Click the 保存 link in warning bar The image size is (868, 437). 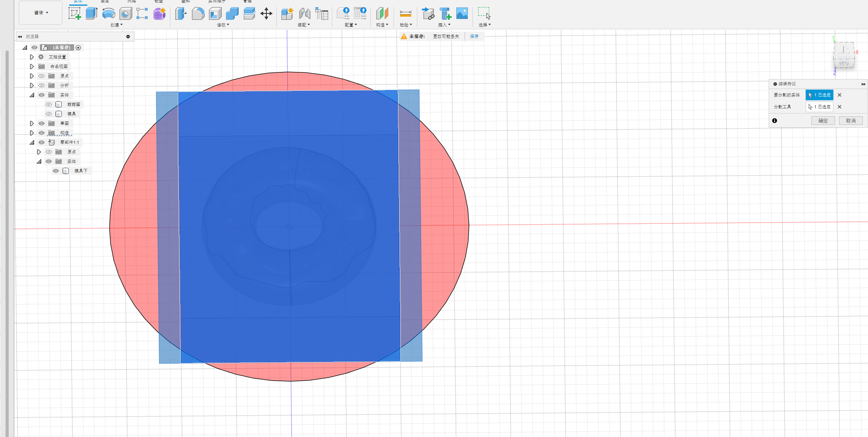(x=474, y=36)
